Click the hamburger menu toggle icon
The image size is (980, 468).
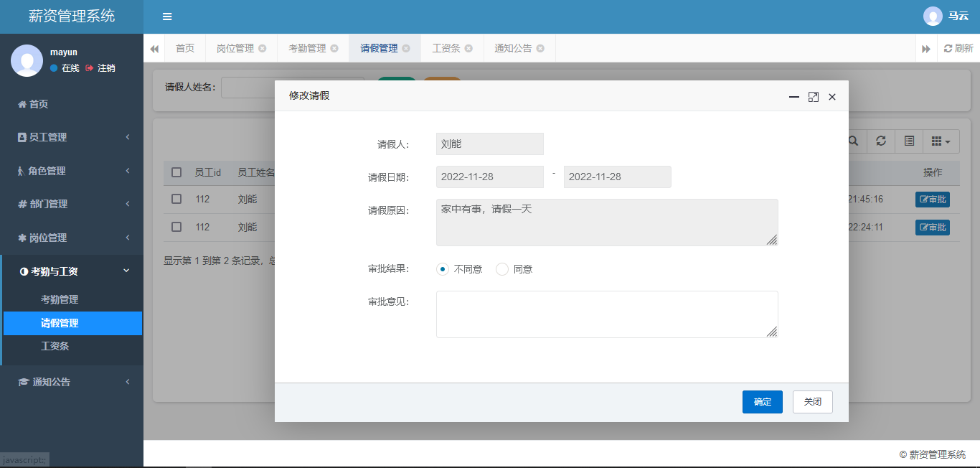(167, 17)
